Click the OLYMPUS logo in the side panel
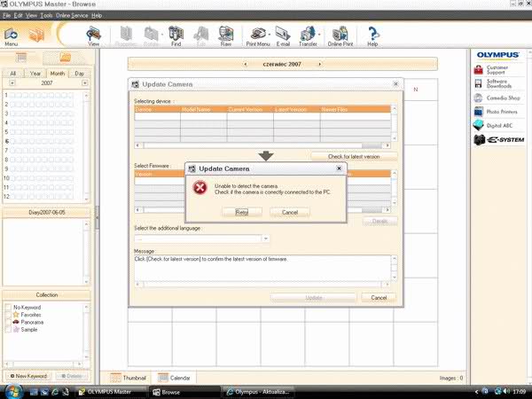The width and height of the screenshot is (532, 399). pyautogui.click(x=497, y=55)
